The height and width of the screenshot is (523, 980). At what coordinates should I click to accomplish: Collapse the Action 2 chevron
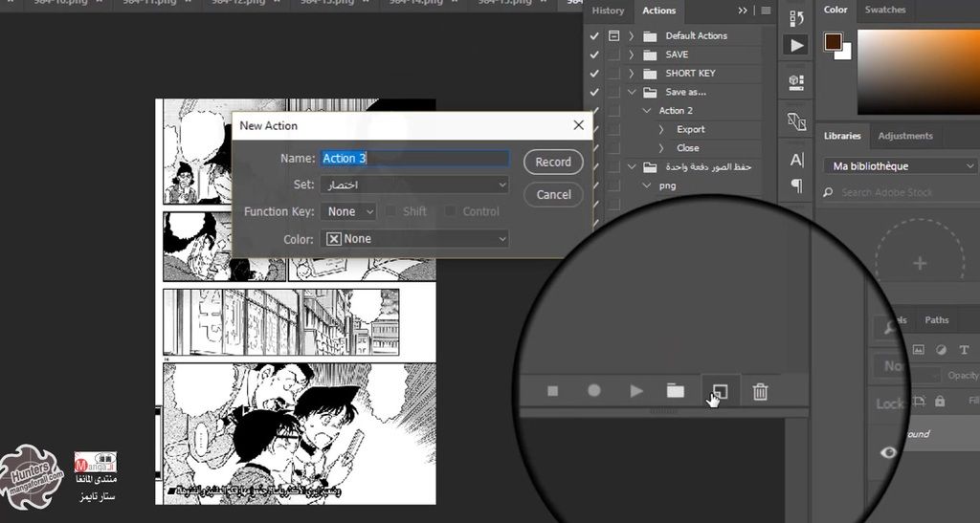[647, 111]
